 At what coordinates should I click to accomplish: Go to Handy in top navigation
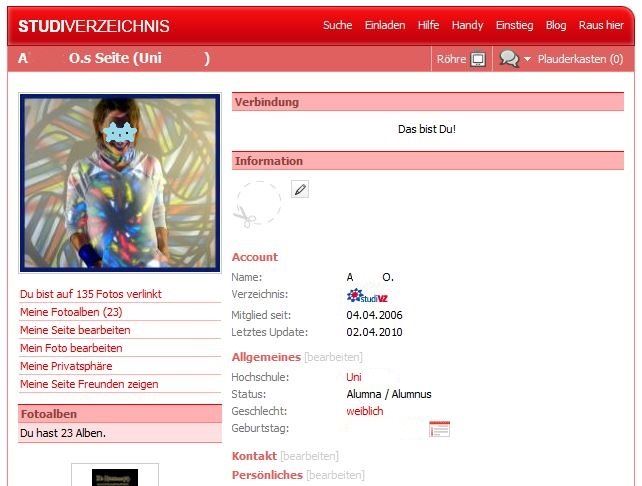coord(467,25)
